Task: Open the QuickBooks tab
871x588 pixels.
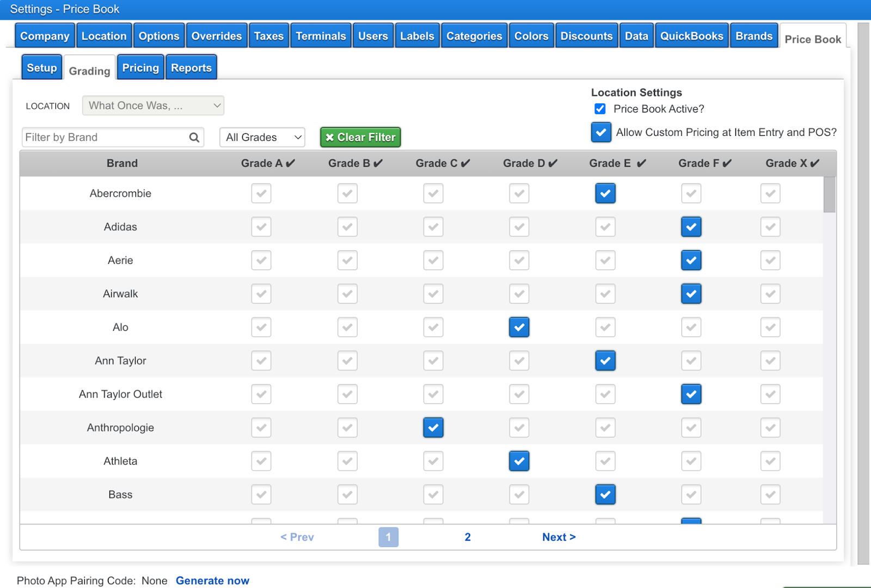Action: pyautogui.click(x=692, y=36)
